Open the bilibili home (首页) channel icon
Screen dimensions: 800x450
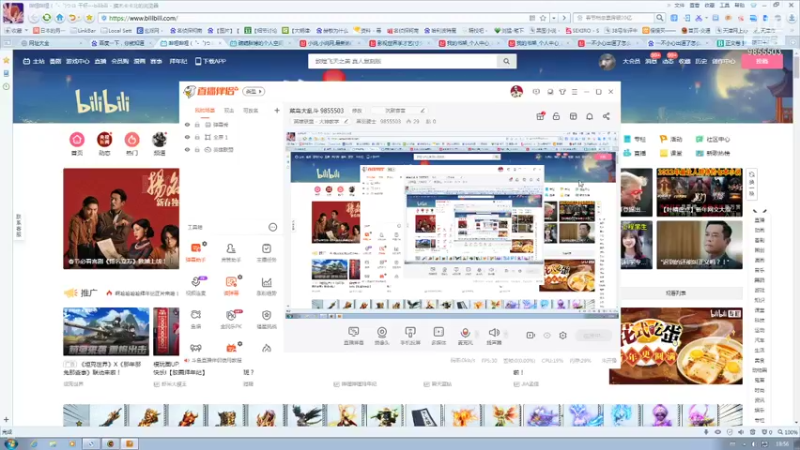77,143
